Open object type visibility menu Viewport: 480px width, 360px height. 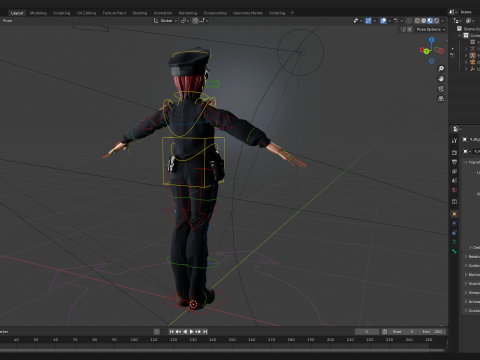point(358,21)
